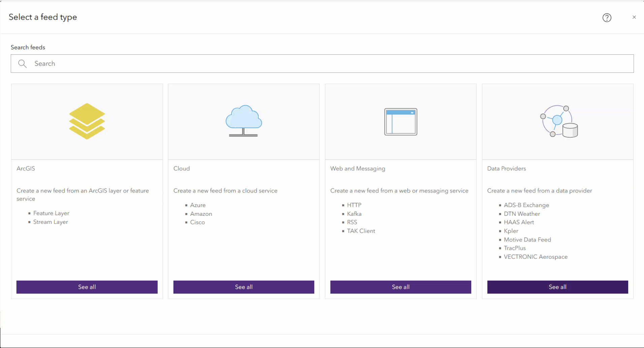Screen dimensions: 644x348
Task: Click the Cloud card title
Action: coord(182,168)
